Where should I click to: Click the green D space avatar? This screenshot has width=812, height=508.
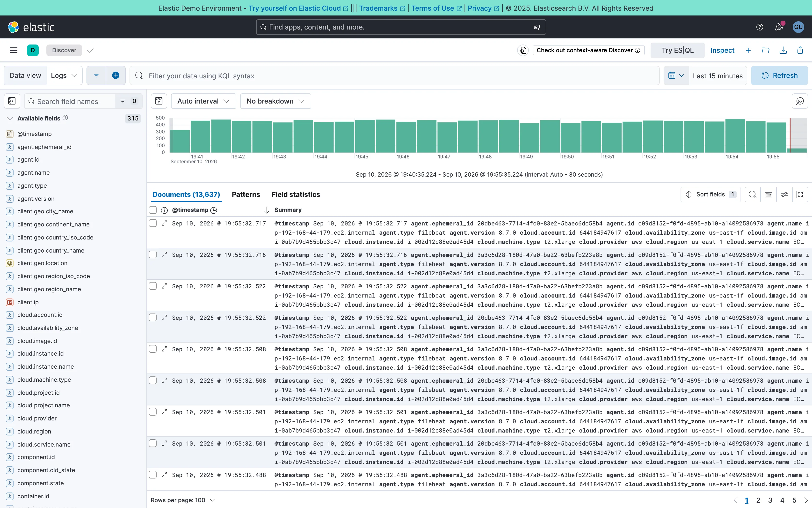[33, 50]
